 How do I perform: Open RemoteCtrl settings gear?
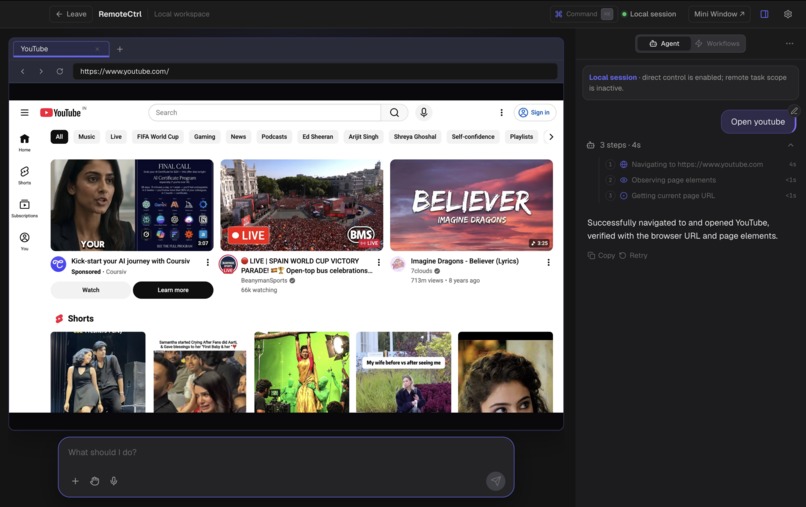[x=787, y=14]
